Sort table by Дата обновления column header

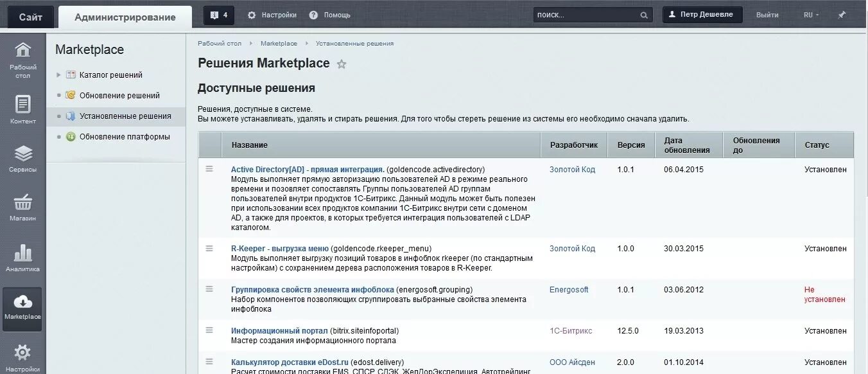(x=687, y=145)
